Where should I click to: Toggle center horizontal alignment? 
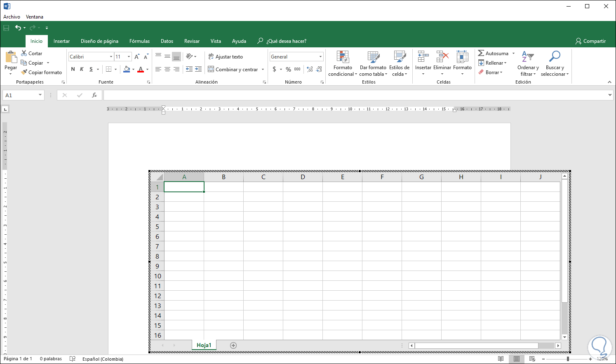[167, 69]
